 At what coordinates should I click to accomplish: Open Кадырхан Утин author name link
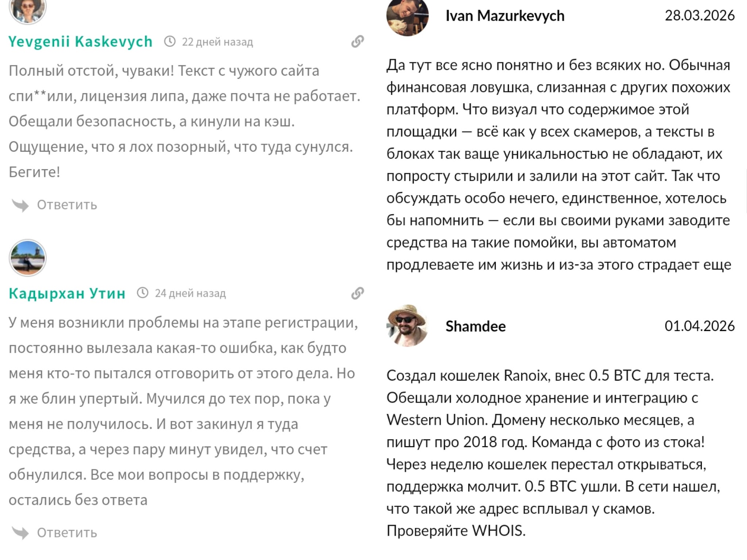coord(67,293)
